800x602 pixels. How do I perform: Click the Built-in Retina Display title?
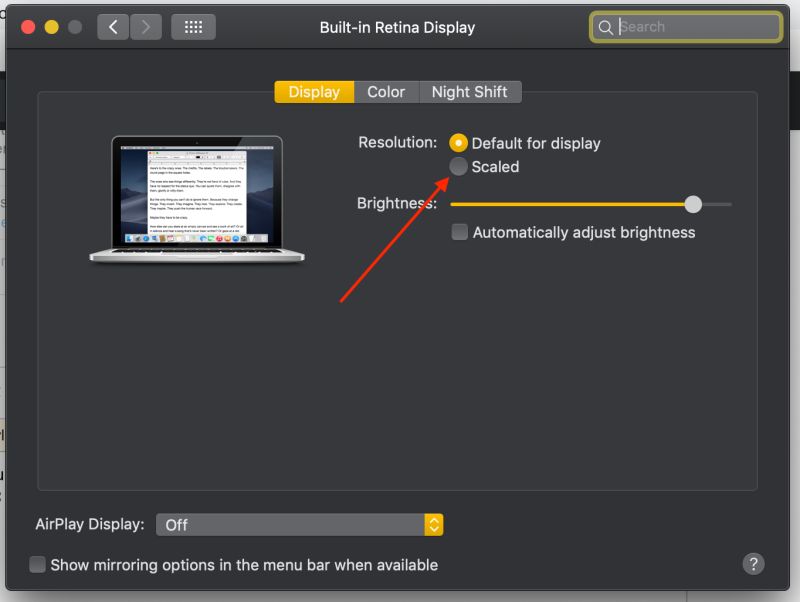pyautogui.click(x=397, y=27)
